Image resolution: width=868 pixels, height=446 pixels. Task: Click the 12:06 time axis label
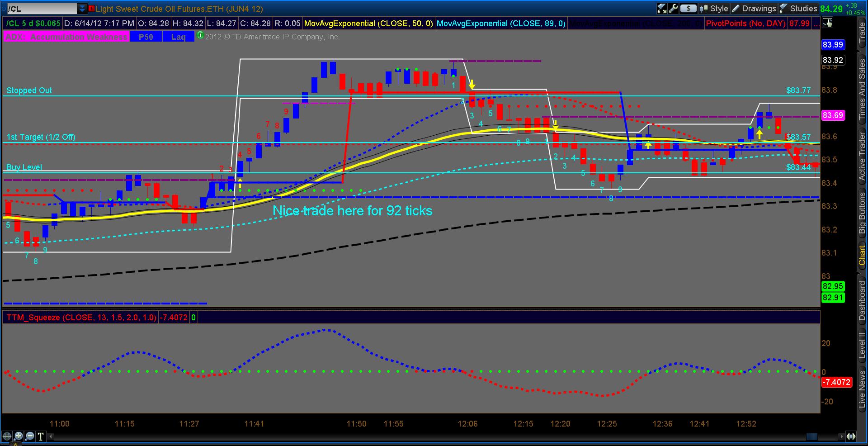point(467,424)
